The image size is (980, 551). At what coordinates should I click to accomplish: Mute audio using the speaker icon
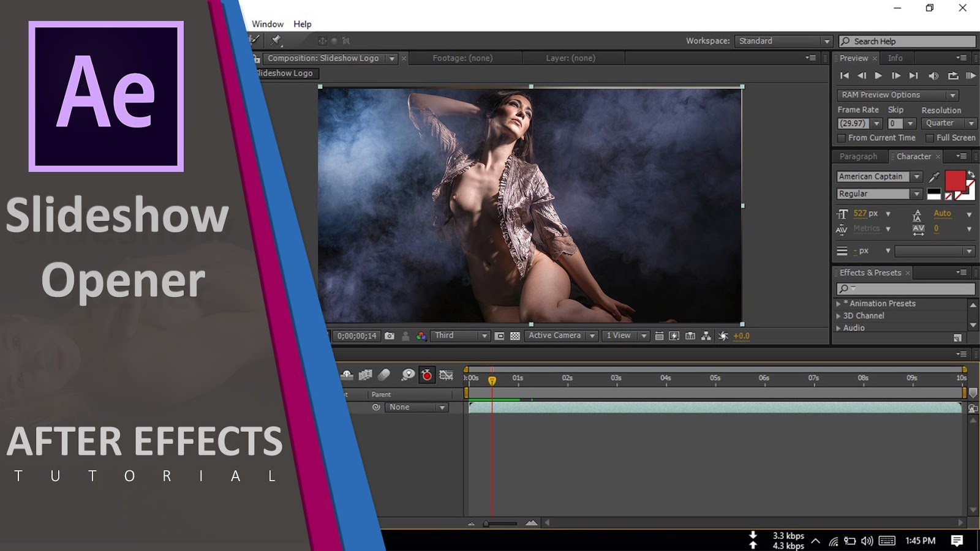coord(933,76)
